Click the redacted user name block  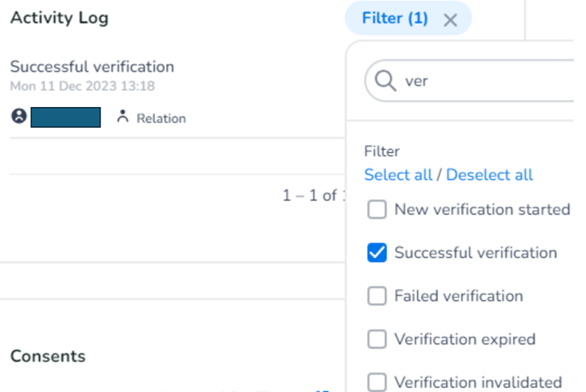(65, 118)
